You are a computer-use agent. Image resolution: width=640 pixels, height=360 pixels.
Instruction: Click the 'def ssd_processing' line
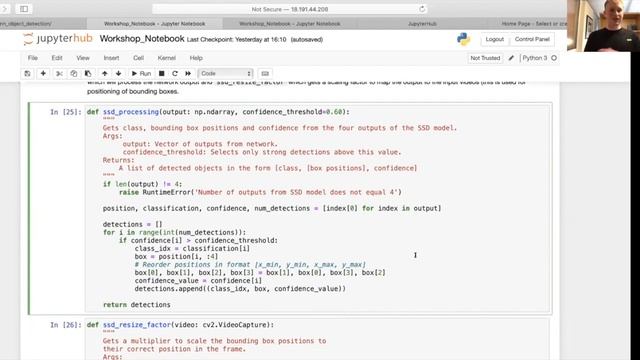pyautogui.click(x=218, y=112)
